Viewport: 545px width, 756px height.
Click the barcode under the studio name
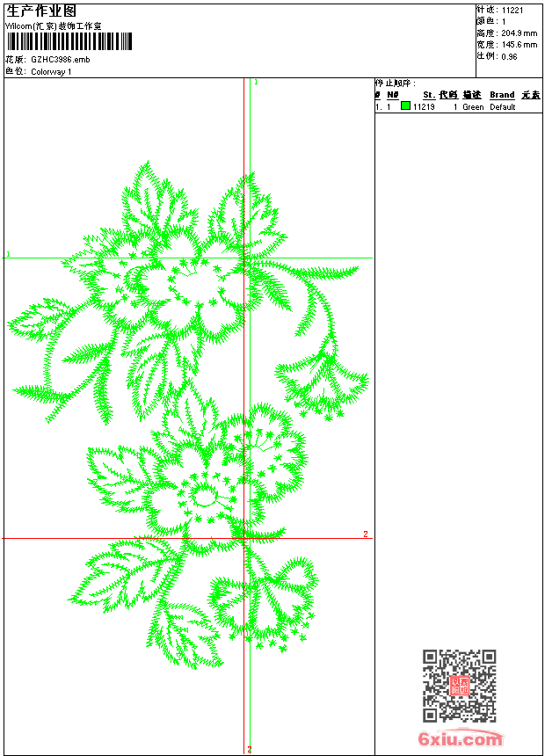pyautogui.click(x=69, y=42)
